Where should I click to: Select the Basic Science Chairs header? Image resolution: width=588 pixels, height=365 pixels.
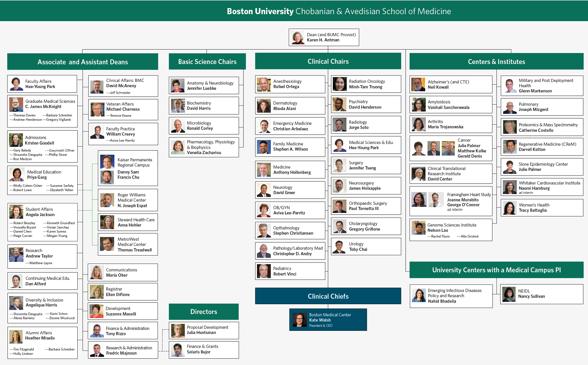(x=207, y=61)
